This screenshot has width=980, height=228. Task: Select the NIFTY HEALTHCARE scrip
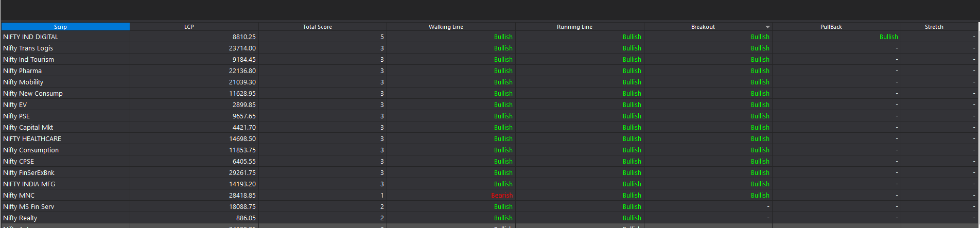[x=32, y=138]
